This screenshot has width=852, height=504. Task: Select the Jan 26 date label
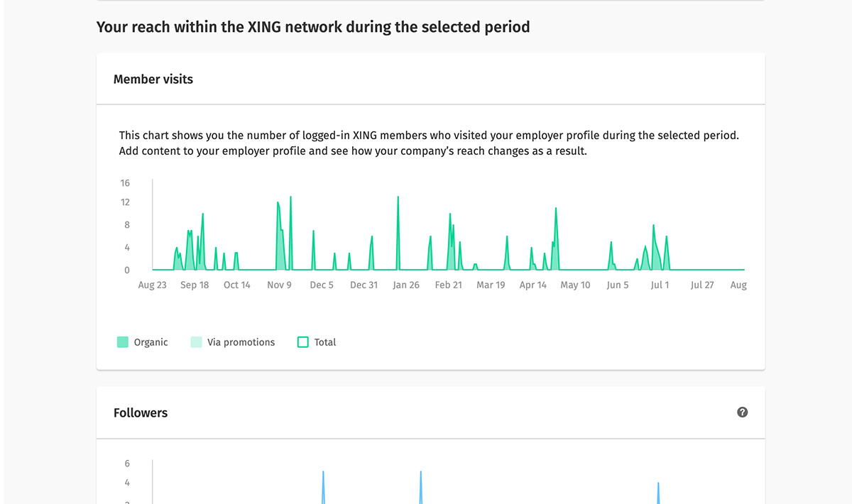point(406,285)
